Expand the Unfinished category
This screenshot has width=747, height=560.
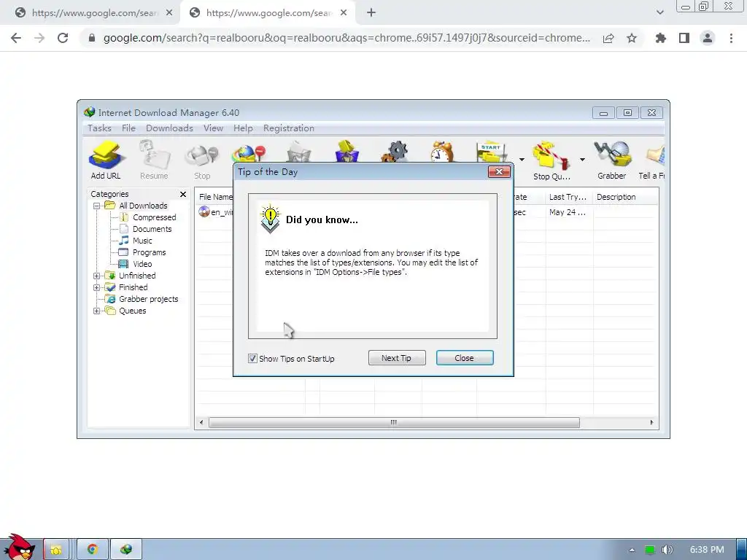coord(97,276)
